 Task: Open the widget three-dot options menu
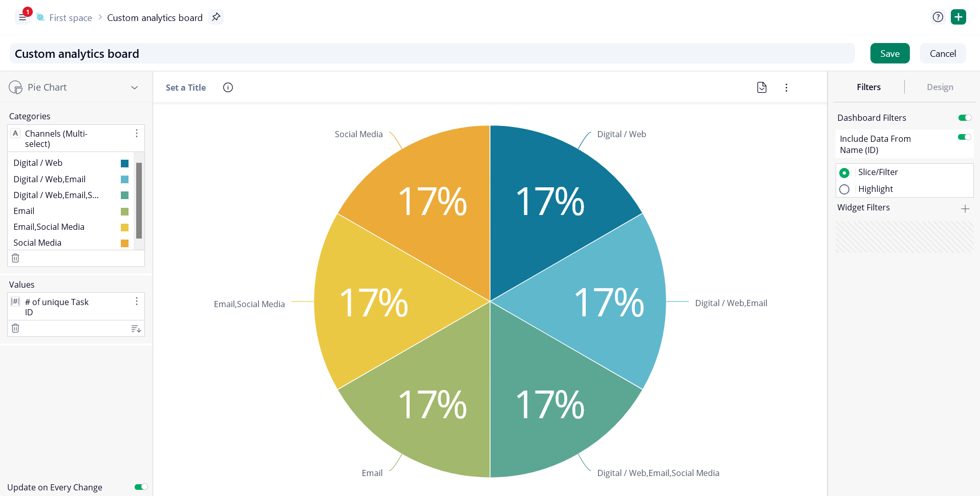[786, 88]
